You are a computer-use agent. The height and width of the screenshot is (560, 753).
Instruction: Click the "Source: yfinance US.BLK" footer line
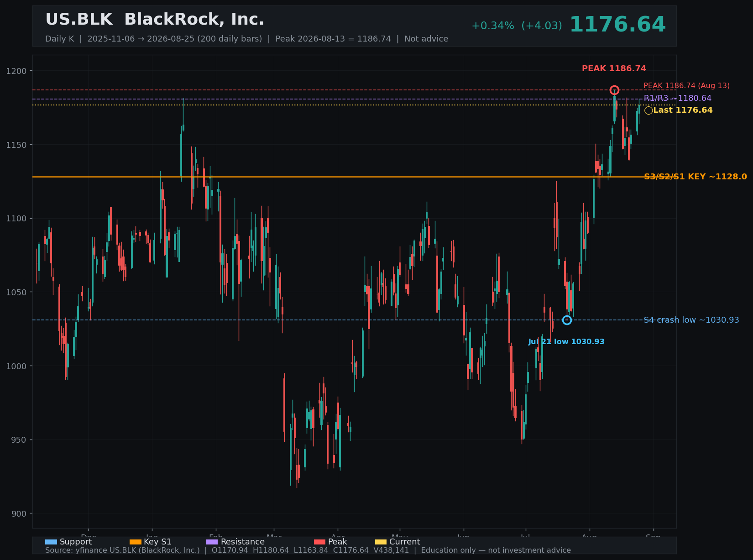[x=308, y=550]
